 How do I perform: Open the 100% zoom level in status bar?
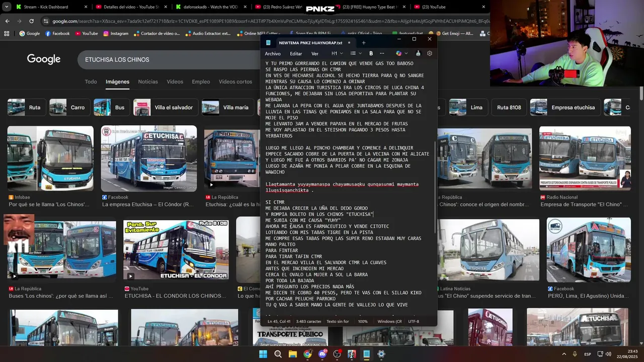click(363, 321)
